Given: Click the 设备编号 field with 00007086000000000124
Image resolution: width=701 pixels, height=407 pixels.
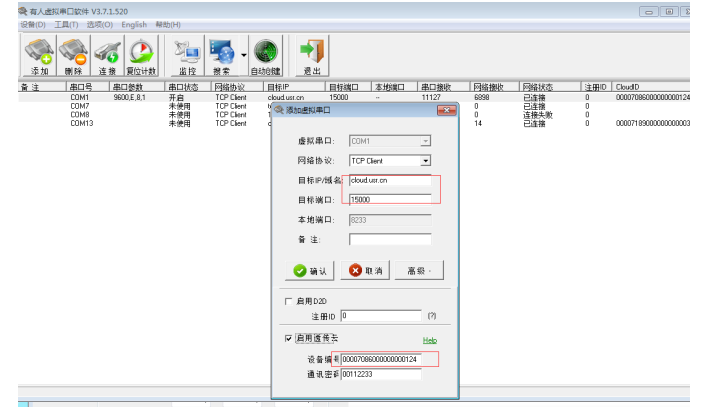Looking at the screenshot, I should point(381,359).
